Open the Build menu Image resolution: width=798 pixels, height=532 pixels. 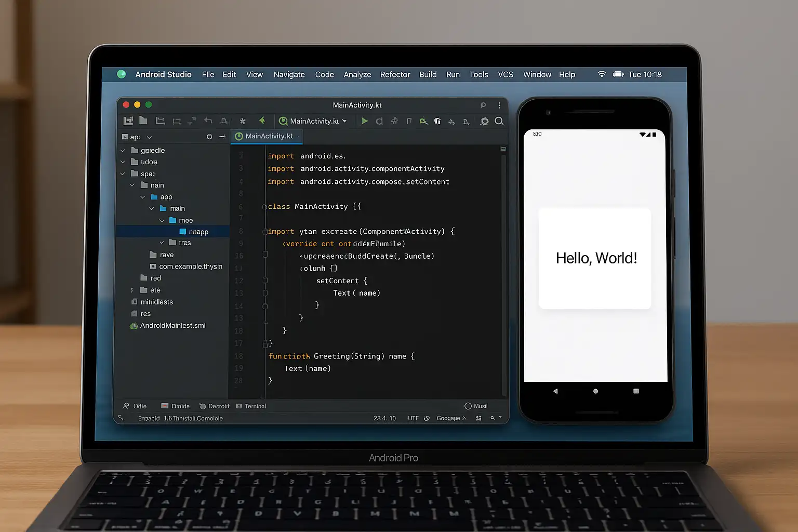tap(428, 74)
